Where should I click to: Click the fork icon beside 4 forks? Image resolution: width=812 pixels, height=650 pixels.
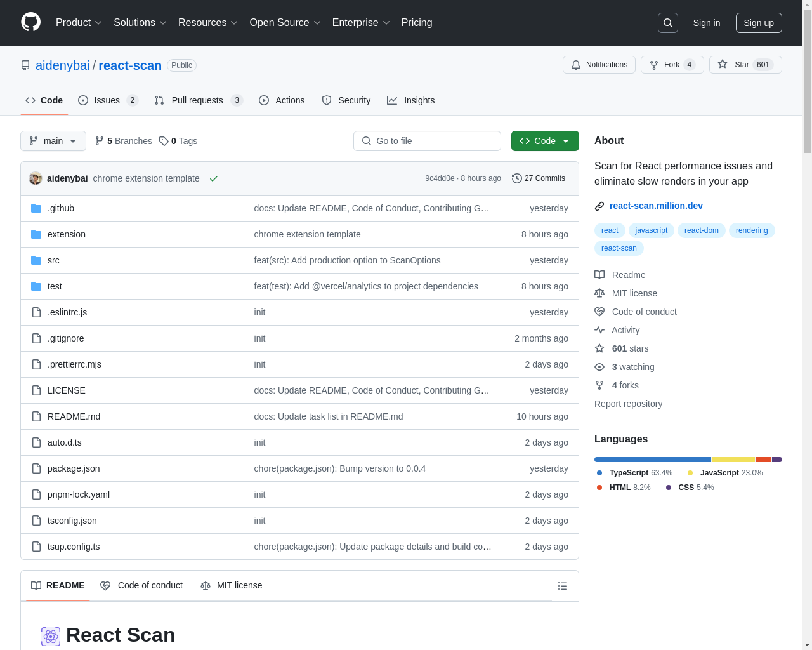click(x=599, y=385)
